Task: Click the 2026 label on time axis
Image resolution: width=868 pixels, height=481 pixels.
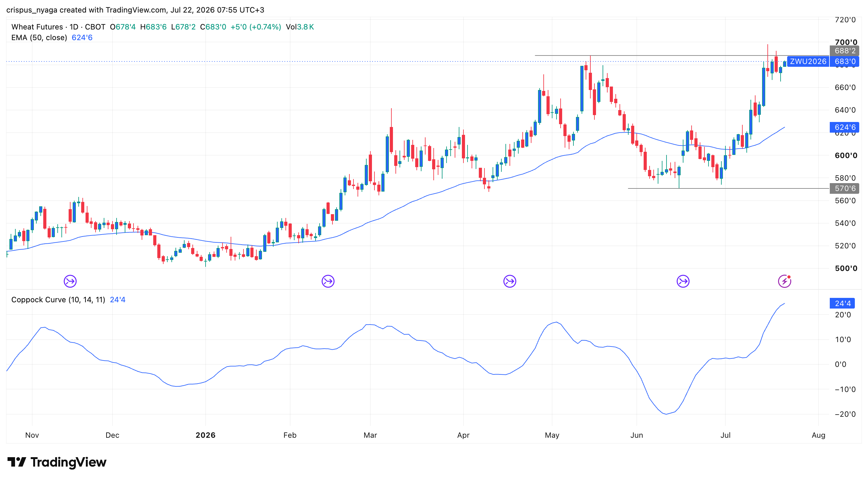Action: (206, 435)
